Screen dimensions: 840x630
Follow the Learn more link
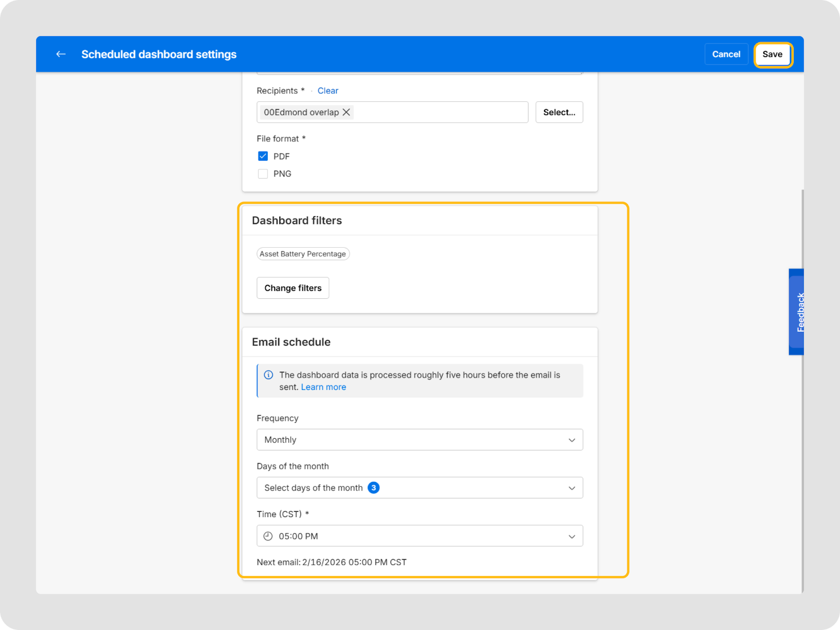tap(323, 387)
